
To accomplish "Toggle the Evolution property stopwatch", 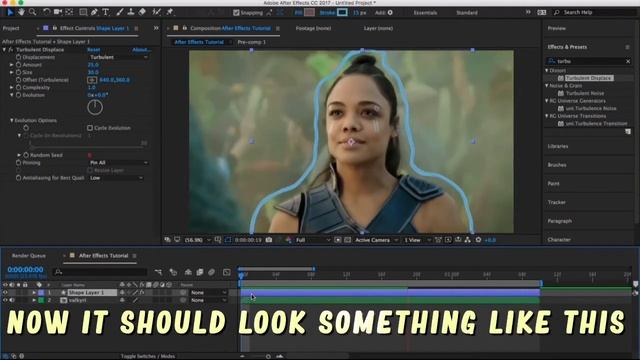I will 19,95.
